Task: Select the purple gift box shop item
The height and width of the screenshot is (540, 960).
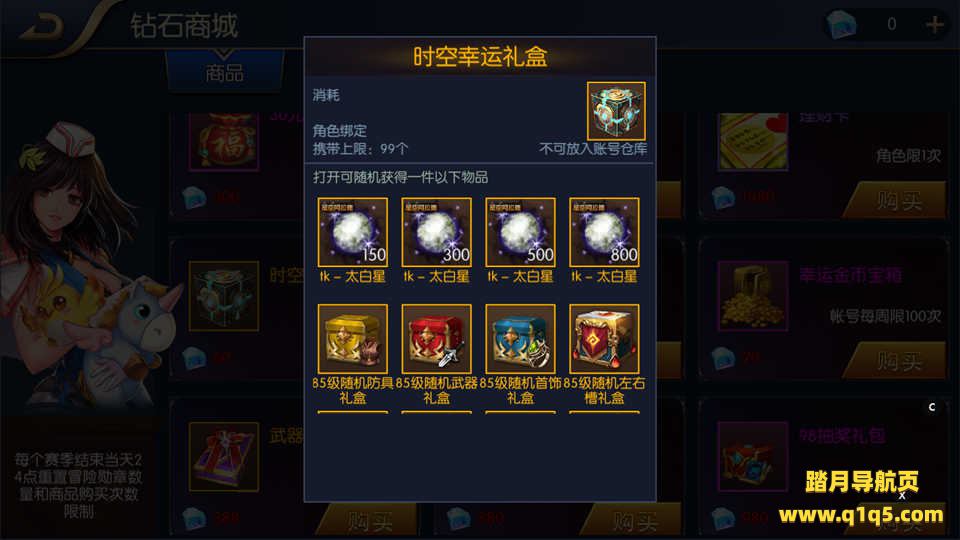Action: [224, 457]
